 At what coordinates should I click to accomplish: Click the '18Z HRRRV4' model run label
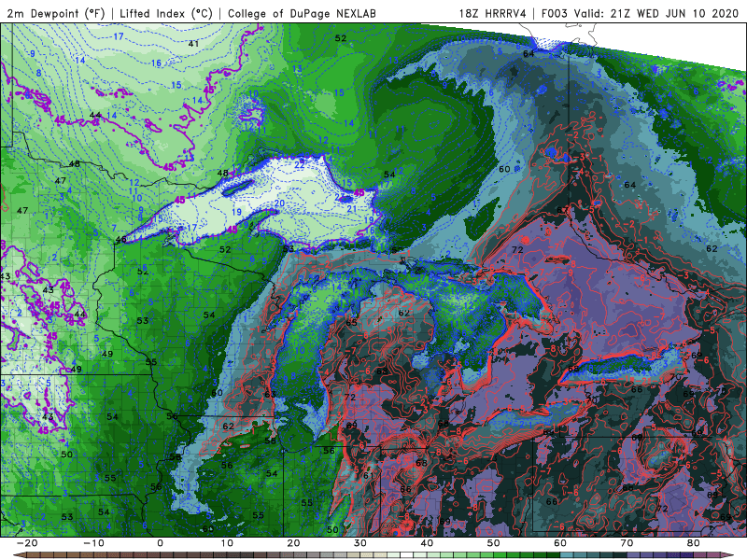(493, 13)
